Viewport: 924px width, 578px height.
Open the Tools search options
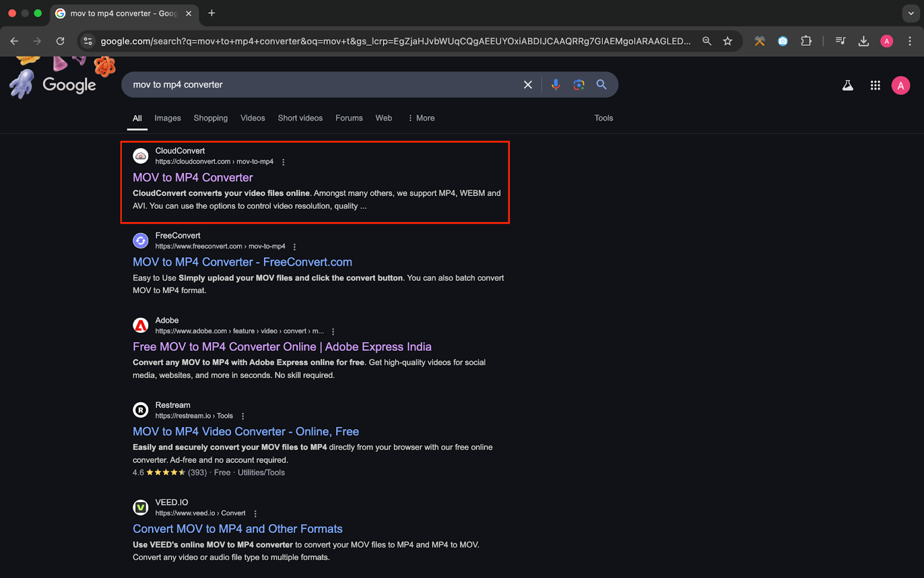pos(603,118)
